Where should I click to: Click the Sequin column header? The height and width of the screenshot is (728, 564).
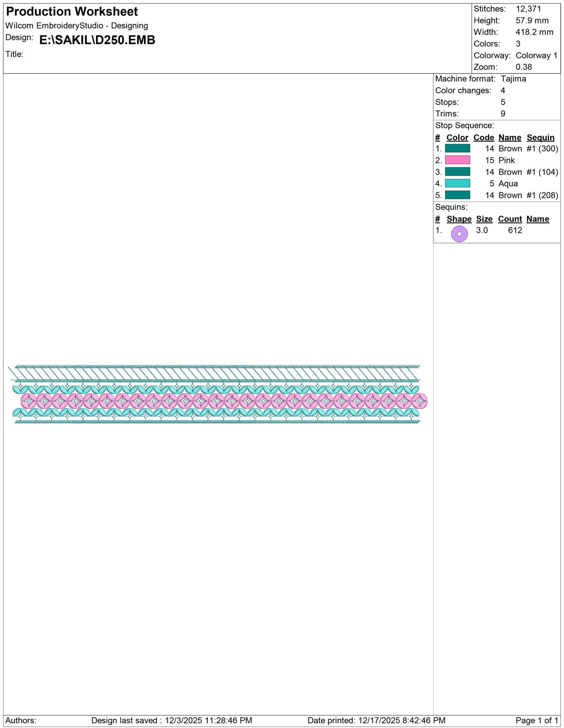pyautogui.click(x=540, y=137)
